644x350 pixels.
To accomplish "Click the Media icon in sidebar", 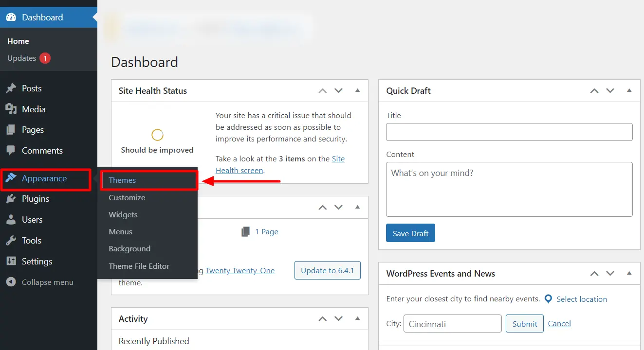I will 11,109.
